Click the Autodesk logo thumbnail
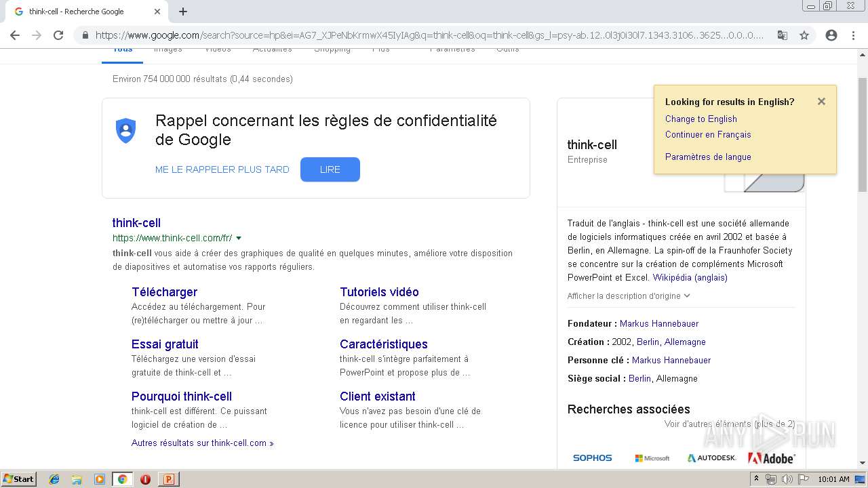 [711, 458]
